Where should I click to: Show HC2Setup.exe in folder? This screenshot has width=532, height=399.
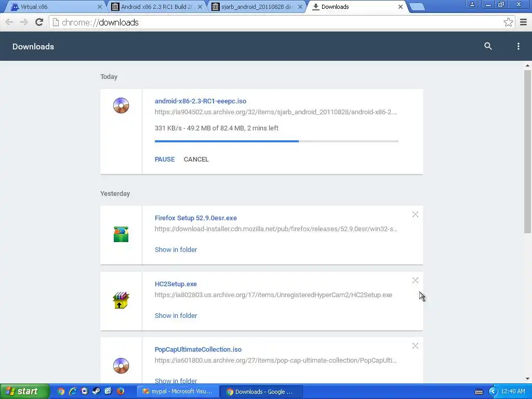(x=176, y=315)
